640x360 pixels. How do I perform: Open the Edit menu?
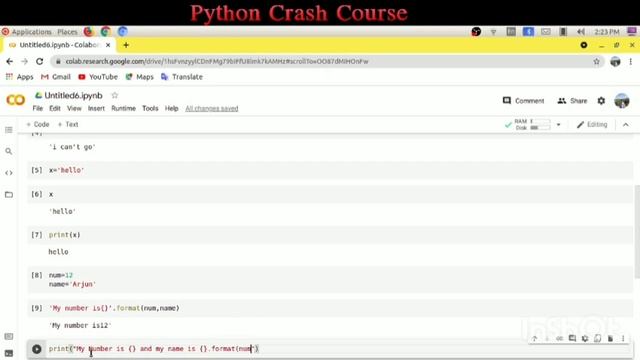(x=55, y=108)
